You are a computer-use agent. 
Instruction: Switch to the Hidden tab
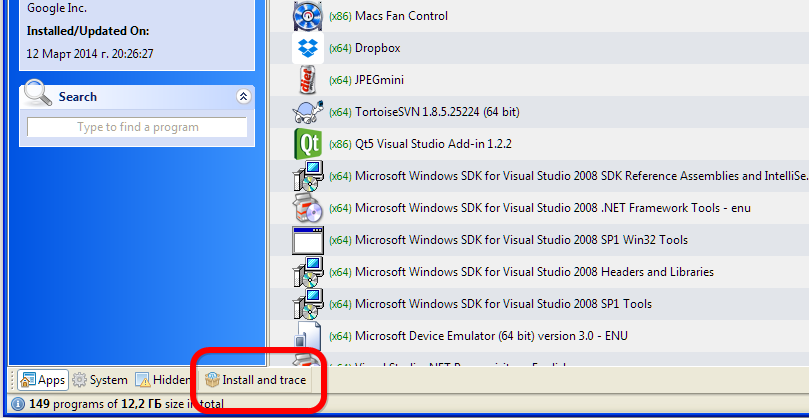(162, 380)
